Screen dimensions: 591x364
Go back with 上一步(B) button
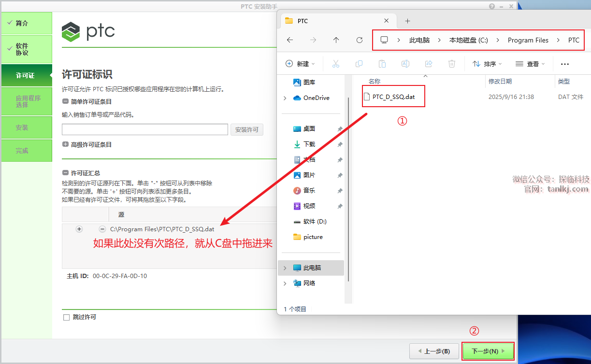[x=433, y=351]
